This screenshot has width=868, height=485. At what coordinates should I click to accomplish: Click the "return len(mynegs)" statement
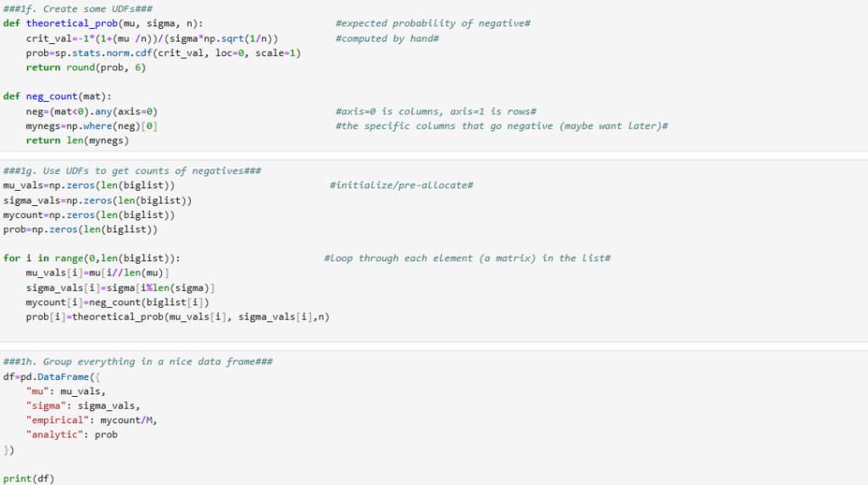[x=77, y=140]
